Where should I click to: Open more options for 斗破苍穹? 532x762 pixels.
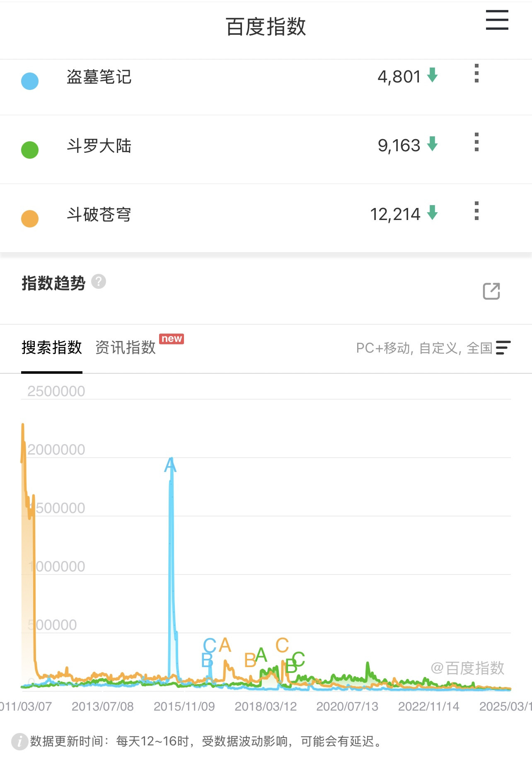[476, 211]
